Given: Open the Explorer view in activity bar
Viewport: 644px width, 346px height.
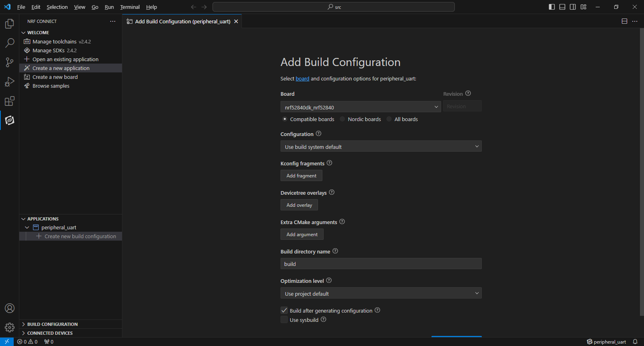Looking at the screenshot, I should (10, 24).
